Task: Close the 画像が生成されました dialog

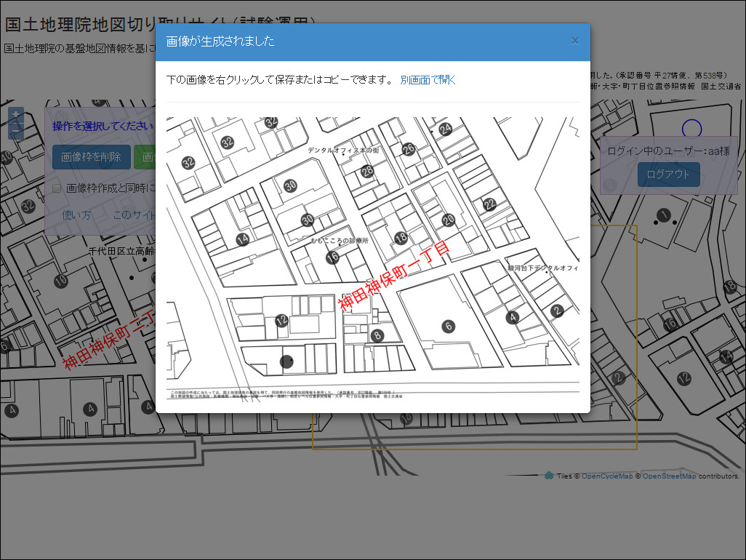Action: (575, 40)
